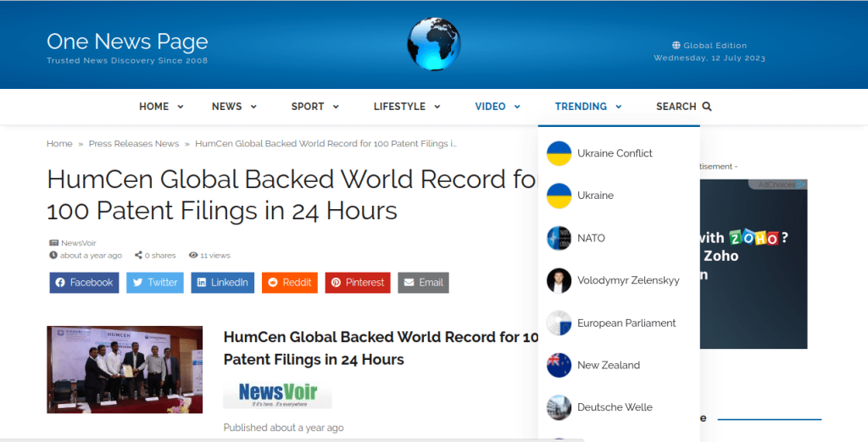Select NATO trending topic text
Viewport: 868px width, 442px height.
coord(591,238)
